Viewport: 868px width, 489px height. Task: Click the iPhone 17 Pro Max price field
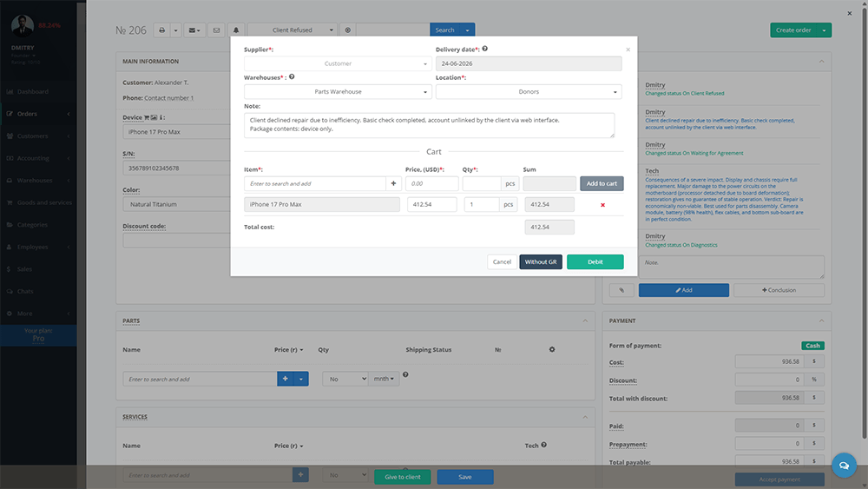431,204
